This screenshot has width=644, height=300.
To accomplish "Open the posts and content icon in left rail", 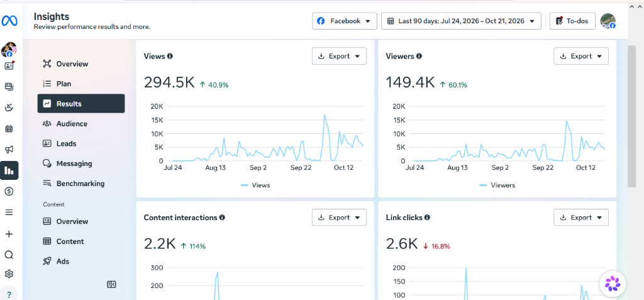I will click(9, 87).
